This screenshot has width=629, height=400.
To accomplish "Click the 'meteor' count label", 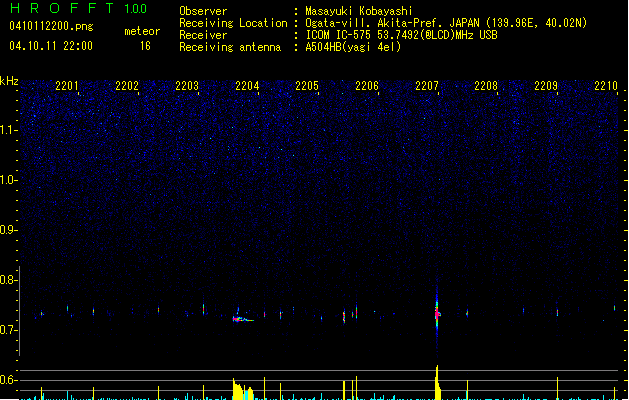I will [x=142, y=31].
